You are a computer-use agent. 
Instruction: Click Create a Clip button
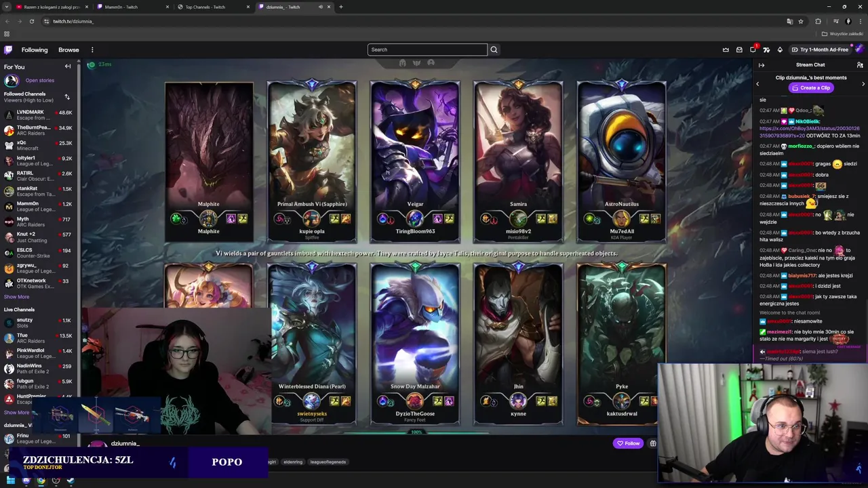tap(810, 87)
